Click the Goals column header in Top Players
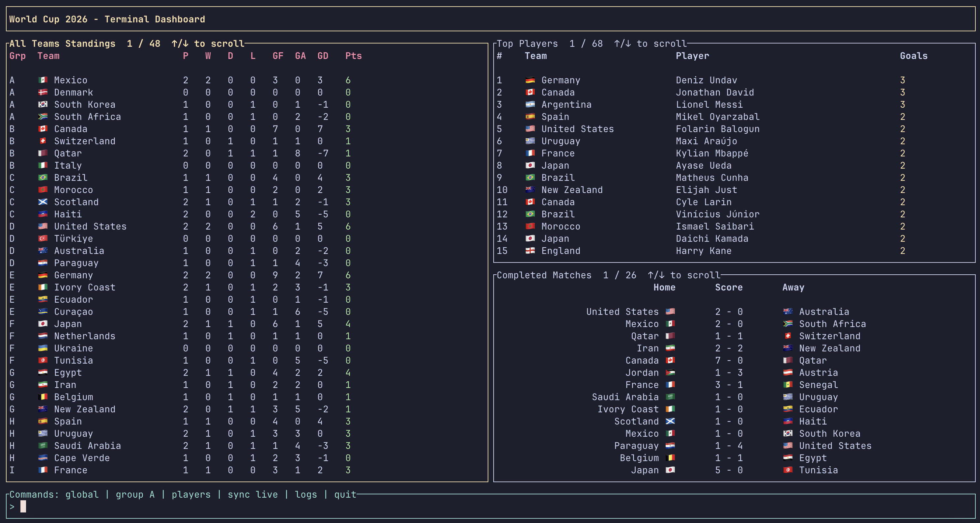The width and height of the screenshot is (980, 523). coord(913,56)
